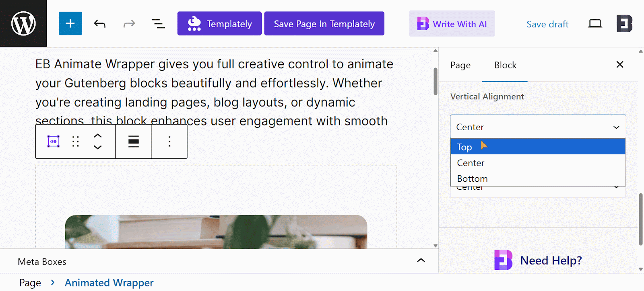Switch to the Page tab
This screenshot has height=291, width=644.
coord(460,65)
